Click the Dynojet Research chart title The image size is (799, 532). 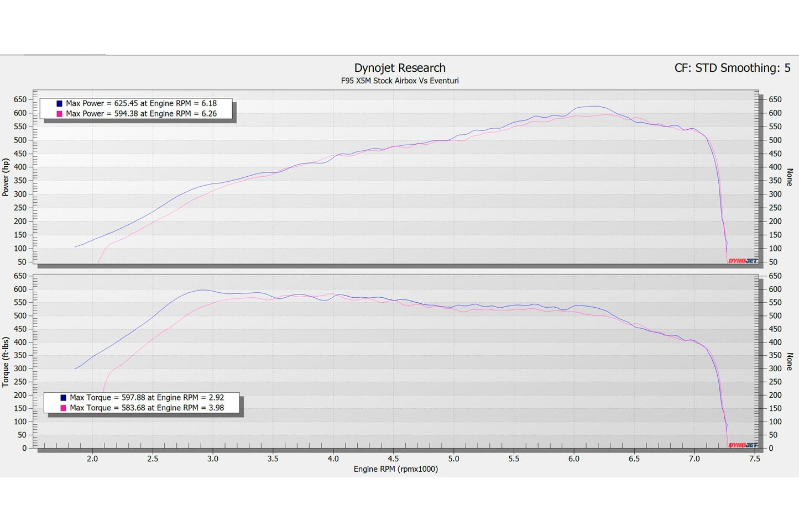click(399, 68)
